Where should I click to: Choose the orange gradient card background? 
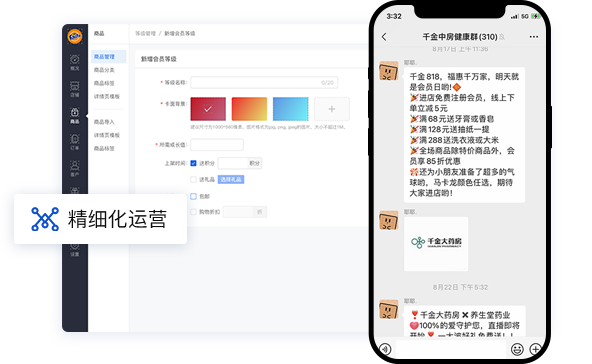(x=249, y=109)
